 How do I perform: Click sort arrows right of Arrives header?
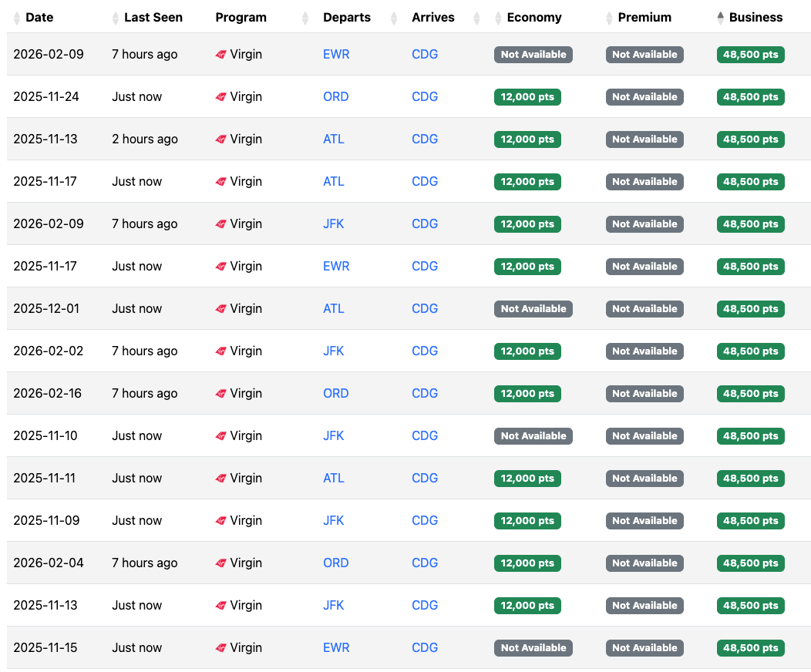477,18
